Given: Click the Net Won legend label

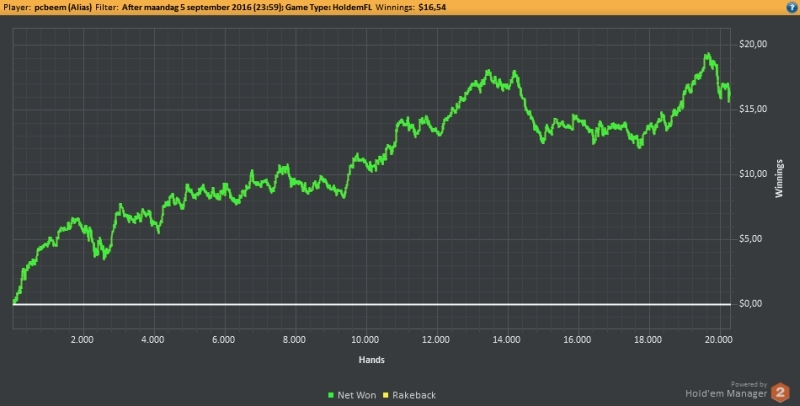Looking at the screenshot, I should point(357,395).
